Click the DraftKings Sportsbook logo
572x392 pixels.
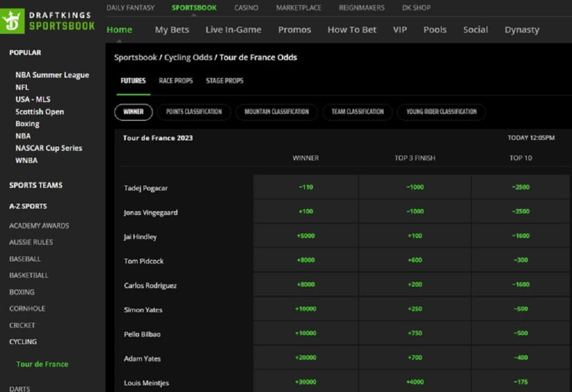point(48,21)
